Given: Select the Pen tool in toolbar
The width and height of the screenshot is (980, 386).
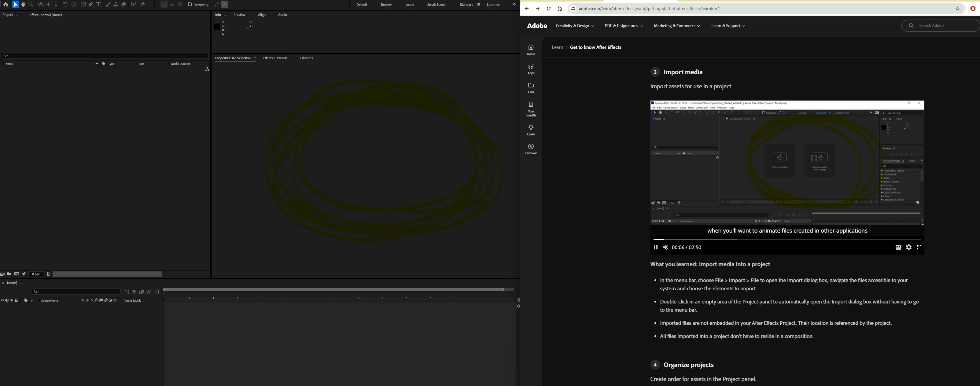Looking at the screenshot, I should coord(91,5).
